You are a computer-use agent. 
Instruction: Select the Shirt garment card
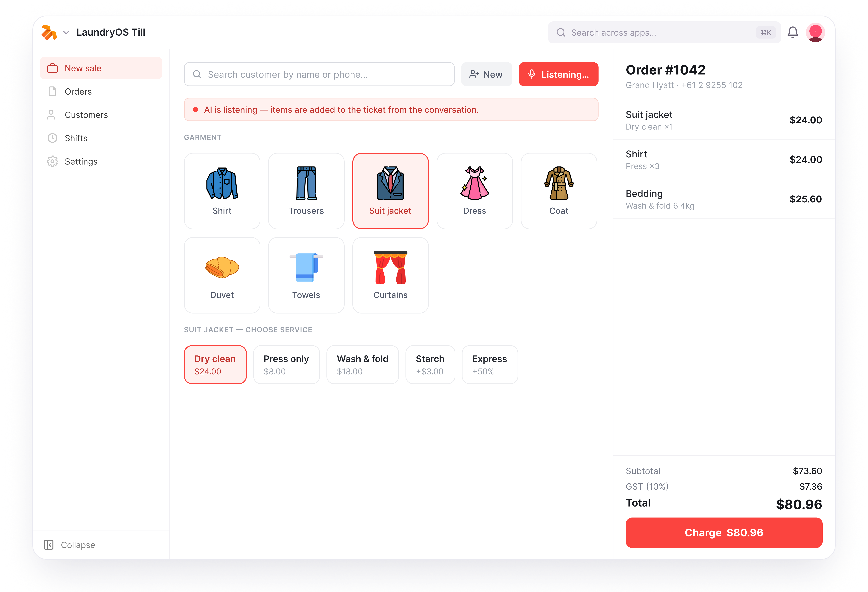click(x=222, y=191)
